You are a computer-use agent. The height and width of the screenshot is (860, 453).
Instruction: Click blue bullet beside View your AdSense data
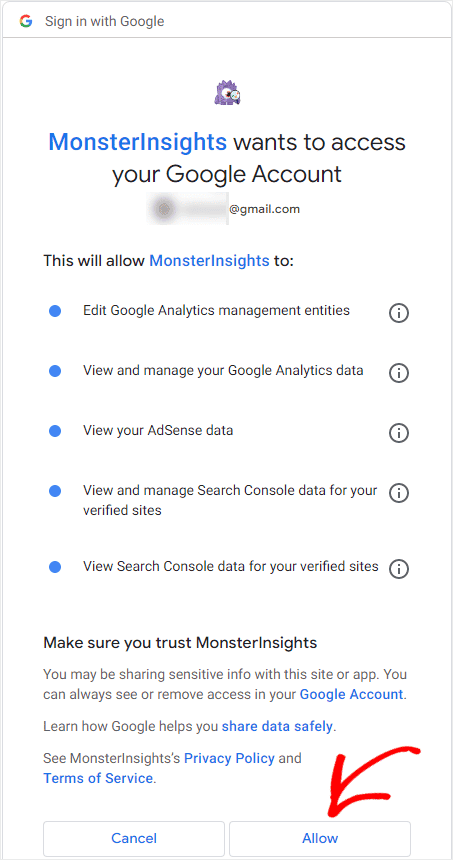pos(55,432)
